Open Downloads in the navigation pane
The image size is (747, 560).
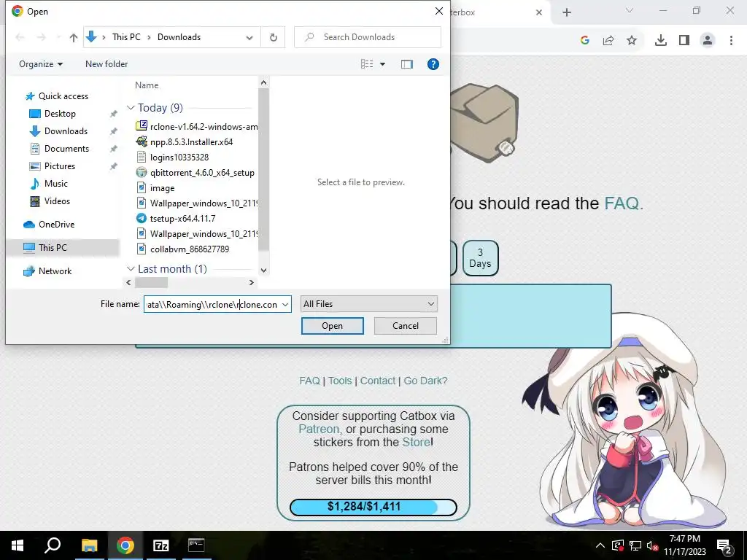66,131
